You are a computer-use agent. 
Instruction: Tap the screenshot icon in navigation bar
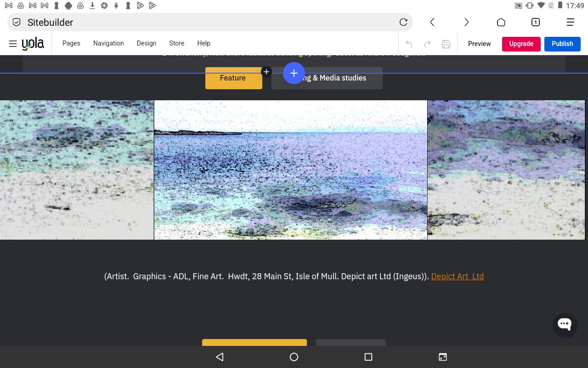click(x=443, y=357)
